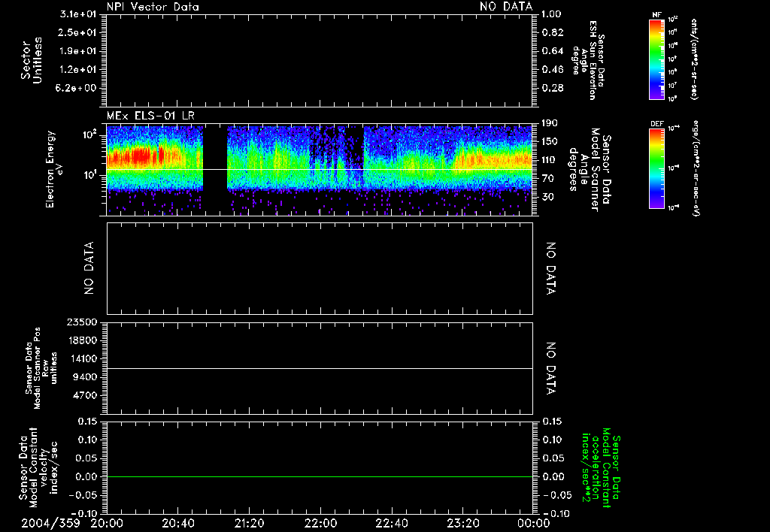Click the Sector Unitless axis label

pos(31,60)
